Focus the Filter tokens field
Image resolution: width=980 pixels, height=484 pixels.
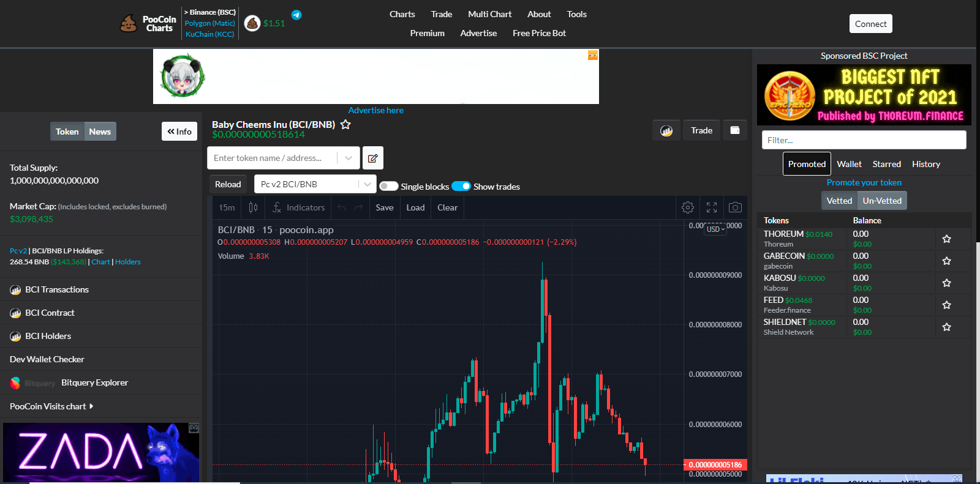[x=864, y=140]
